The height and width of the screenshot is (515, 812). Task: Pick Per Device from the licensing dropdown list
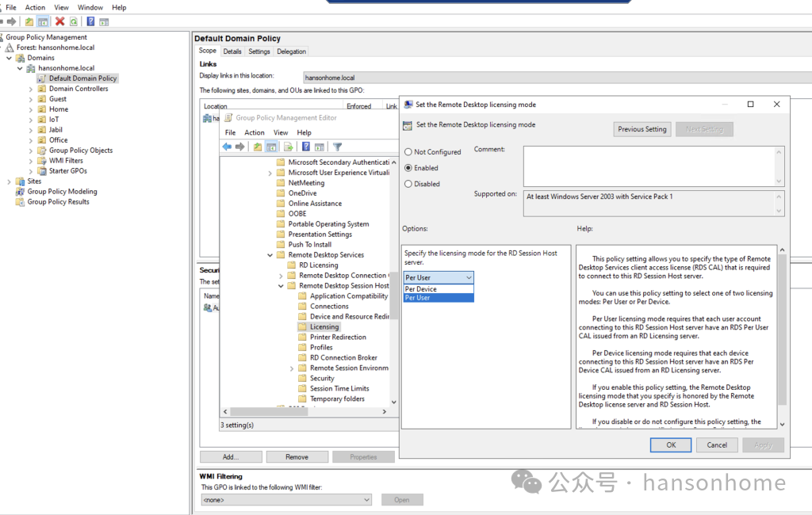coord(421,289)
